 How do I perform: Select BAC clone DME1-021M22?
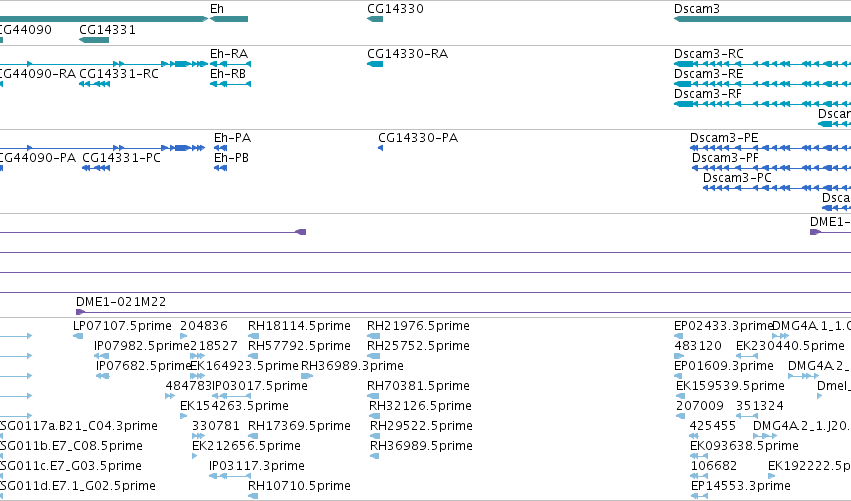pos(463,312)
